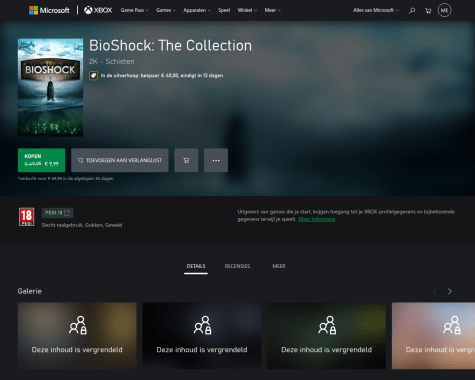Expand Alles van Microsoft dropdown
The width and height of the screenshot is (475, 380).
[376, 10]
